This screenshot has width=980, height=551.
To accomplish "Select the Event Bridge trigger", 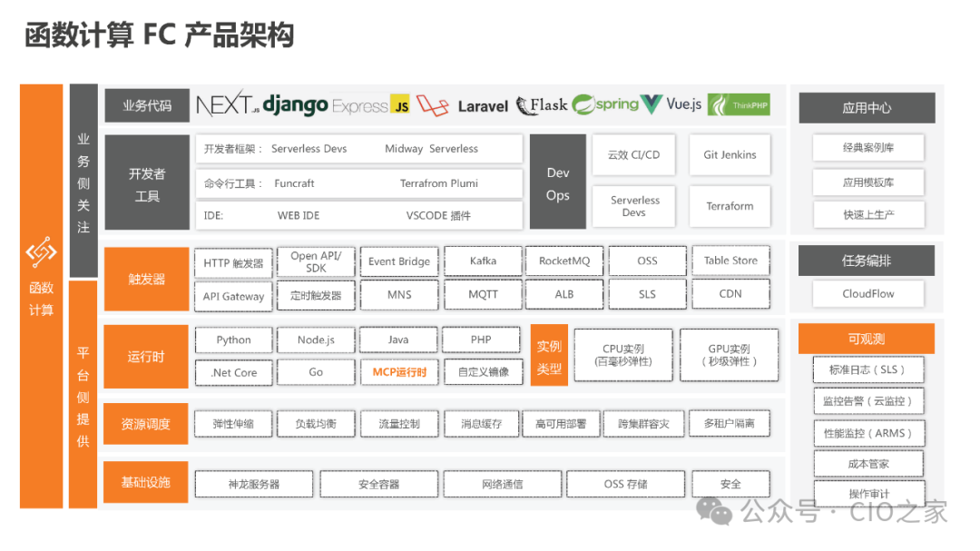I will 399,261.
